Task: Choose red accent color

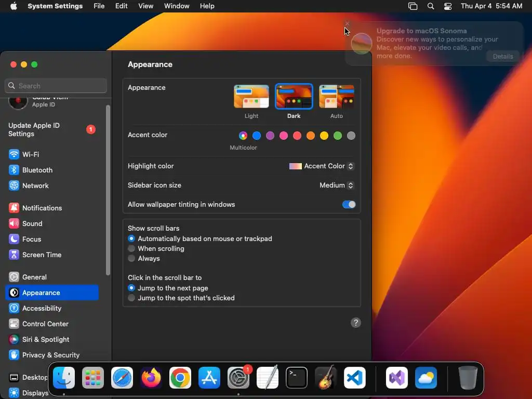Action: tap(297, 136)
